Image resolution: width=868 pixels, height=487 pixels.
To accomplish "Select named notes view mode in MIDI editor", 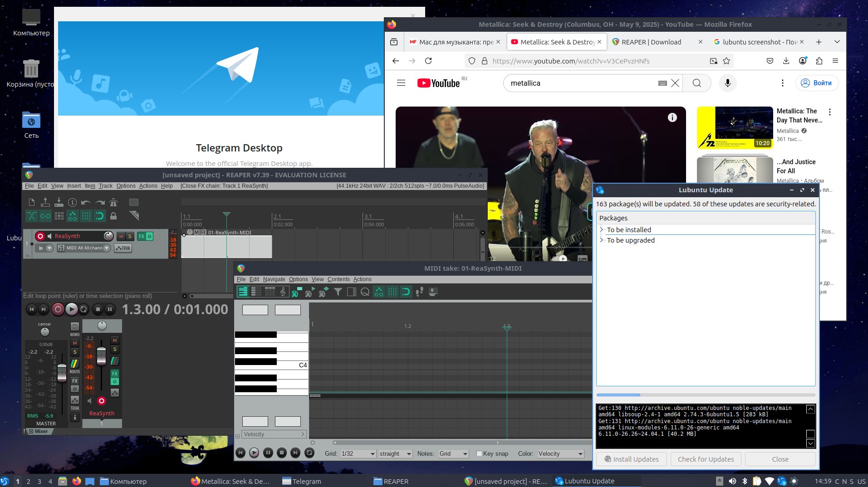I will (x=256, y=292).
